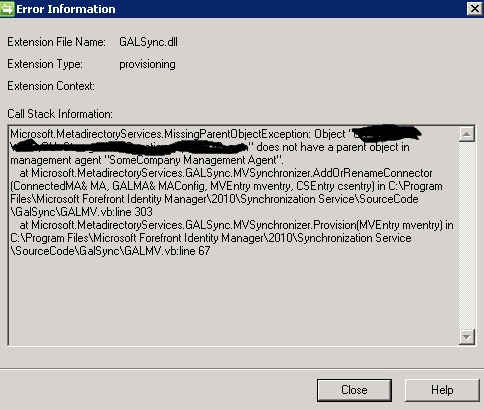Click the call stack scrollbar up arrow

point(466,134)
